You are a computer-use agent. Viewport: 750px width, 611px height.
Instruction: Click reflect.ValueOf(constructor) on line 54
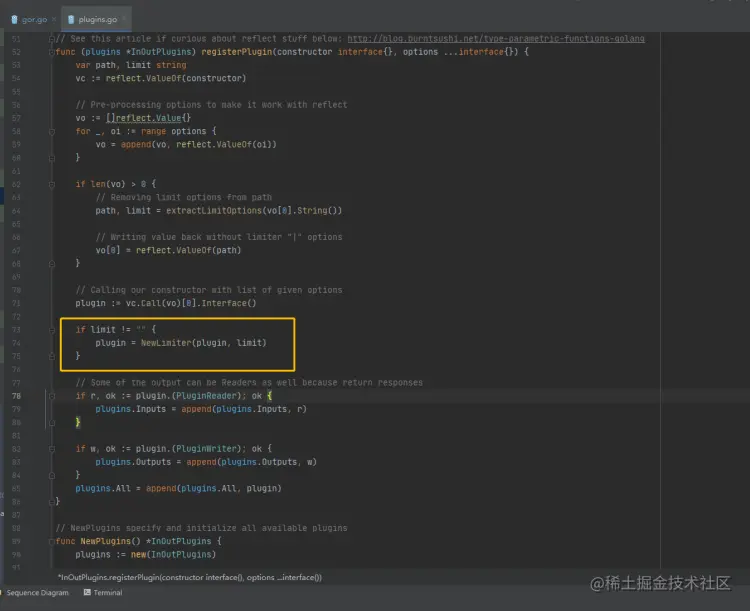[x=176, y=78]
